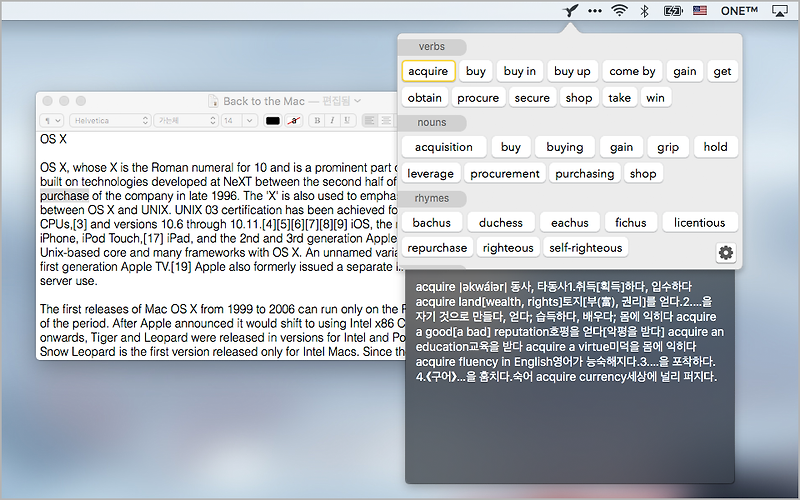Image resolution: width=800 pixels, height=500 pixels.
Task: Choose the 'buy up' synonym
Action: tap(572, 71)
